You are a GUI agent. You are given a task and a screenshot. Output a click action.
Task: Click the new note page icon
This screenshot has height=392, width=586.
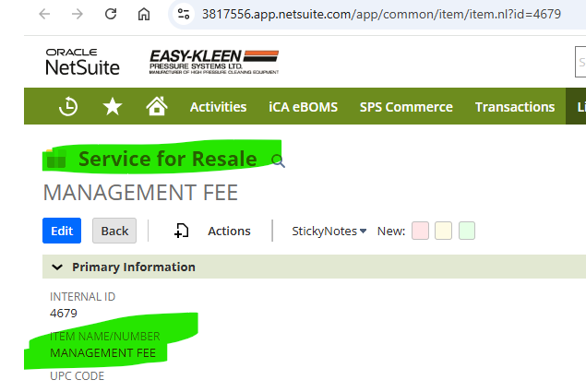click(182, 231)
